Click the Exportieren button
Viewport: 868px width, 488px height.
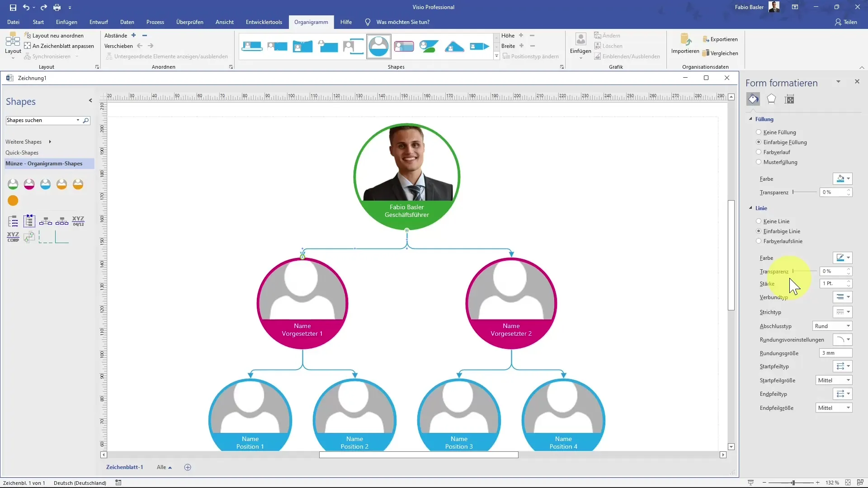(x=720, y=39)
